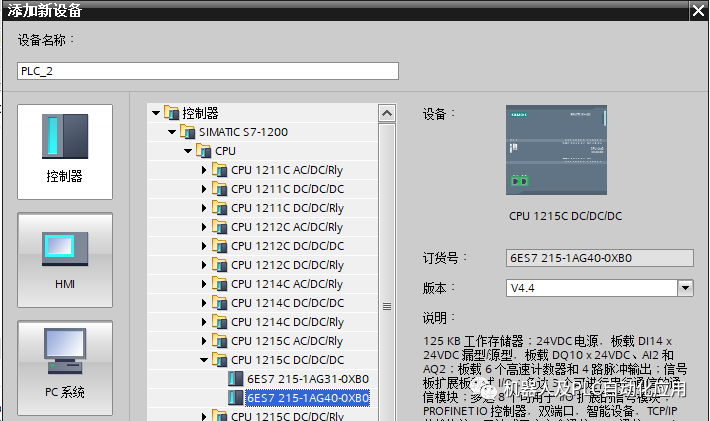Click the 订货号 order number field
This screenshot has width=710, height=421.
click(600, 258)
